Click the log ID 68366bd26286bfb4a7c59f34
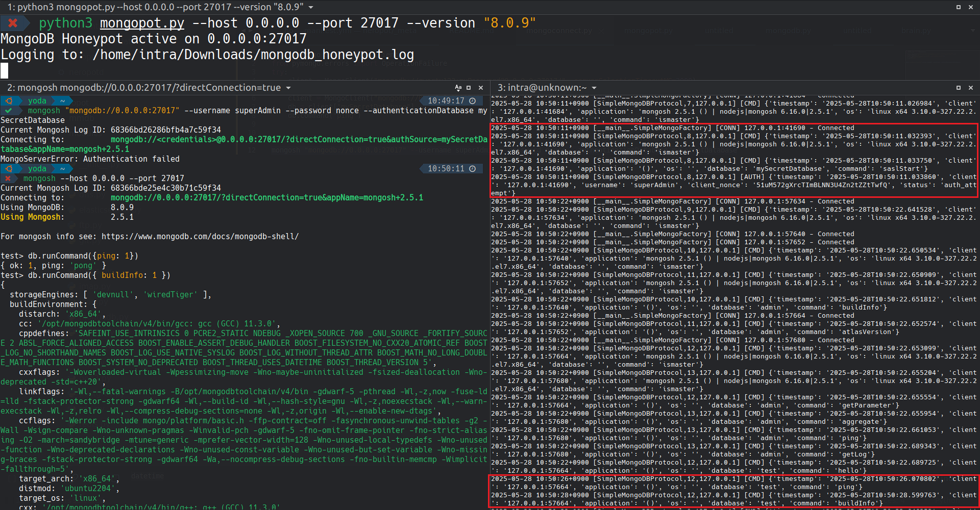This screenshot has width=980, height=510. 166,130
